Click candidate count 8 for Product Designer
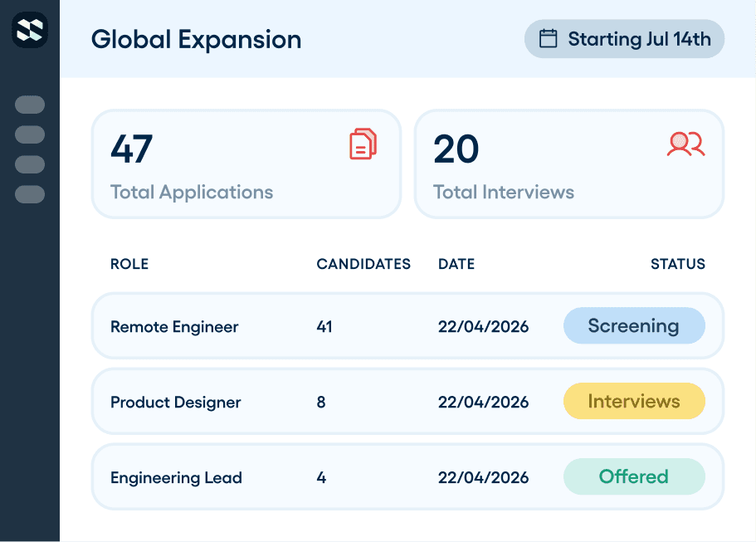Image resolution: width=756 pixels, height=542 pixels. click(321, 403)
